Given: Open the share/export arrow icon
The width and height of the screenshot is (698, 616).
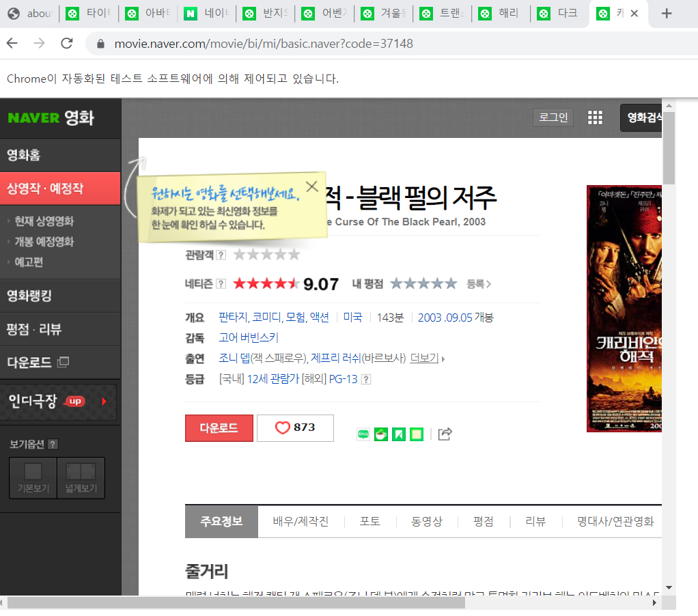Looking at the screenshot, I should [445, 434].
